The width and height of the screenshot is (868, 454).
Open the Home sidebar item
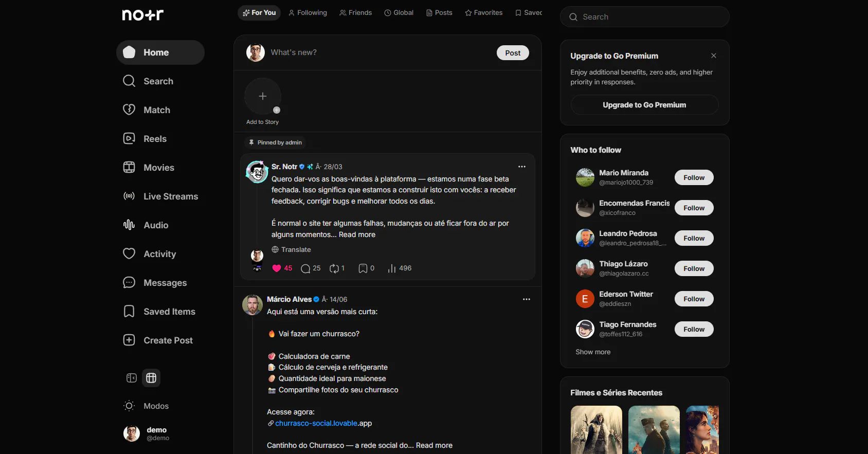pyautogui.click(x=160, y=52)
